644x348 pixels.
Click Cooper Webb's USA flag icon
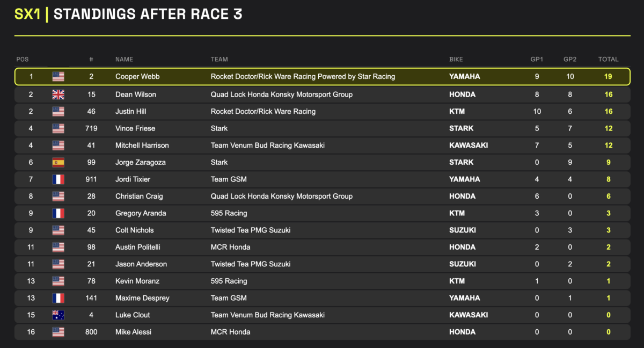click(x=58, y=77)
